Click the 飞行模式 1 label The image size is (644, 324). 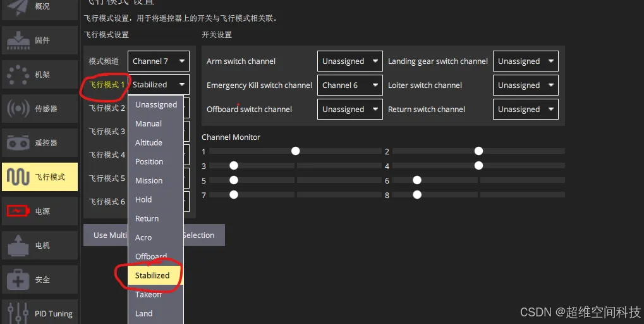[x=106, y=84]
